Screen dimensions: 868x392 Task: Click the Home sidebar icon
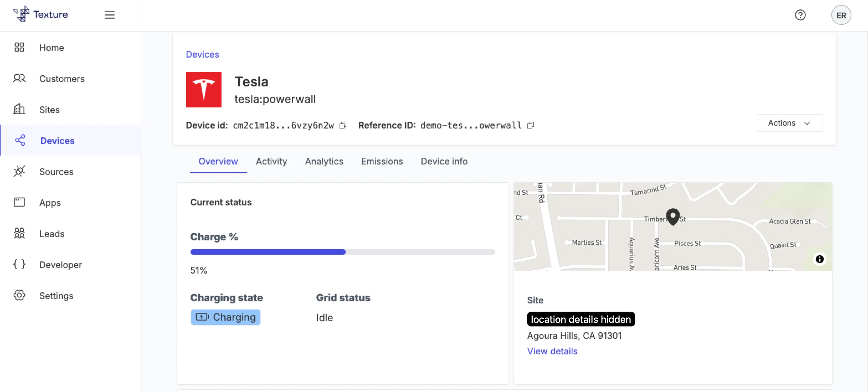coord(20,47)
